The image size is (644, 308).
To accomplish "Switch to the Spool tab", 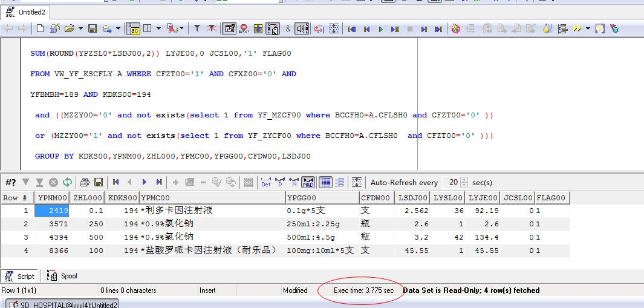I will (62, 276).
